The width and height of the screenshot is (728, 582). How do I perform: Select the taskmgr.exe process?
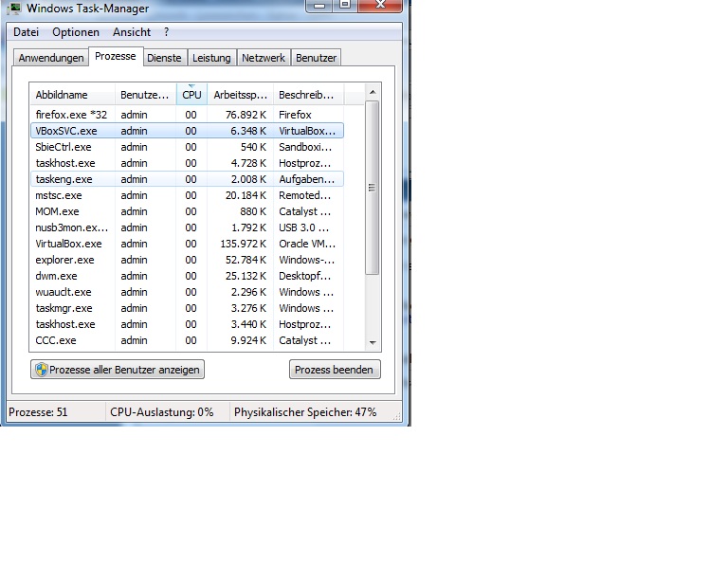point(187,308)
